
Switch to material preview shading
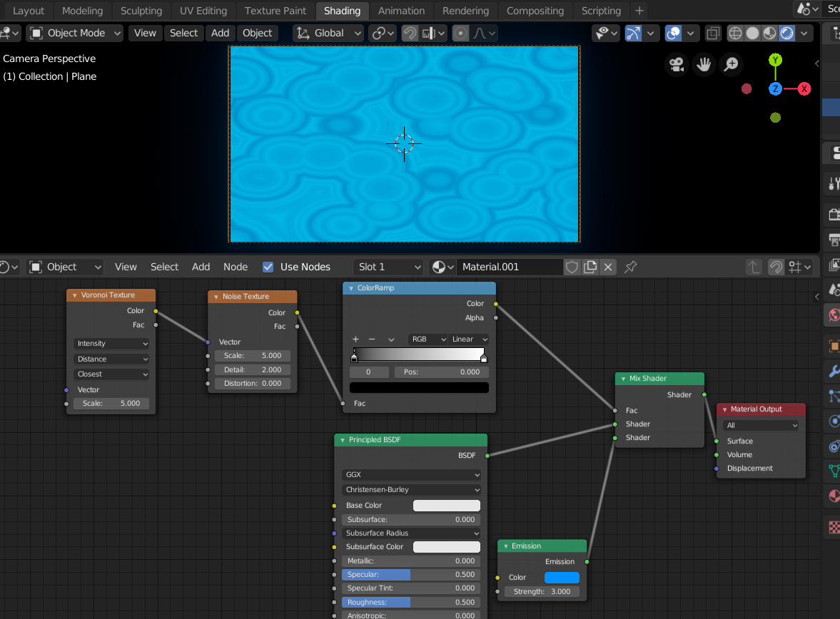click(x=769, y=34)
